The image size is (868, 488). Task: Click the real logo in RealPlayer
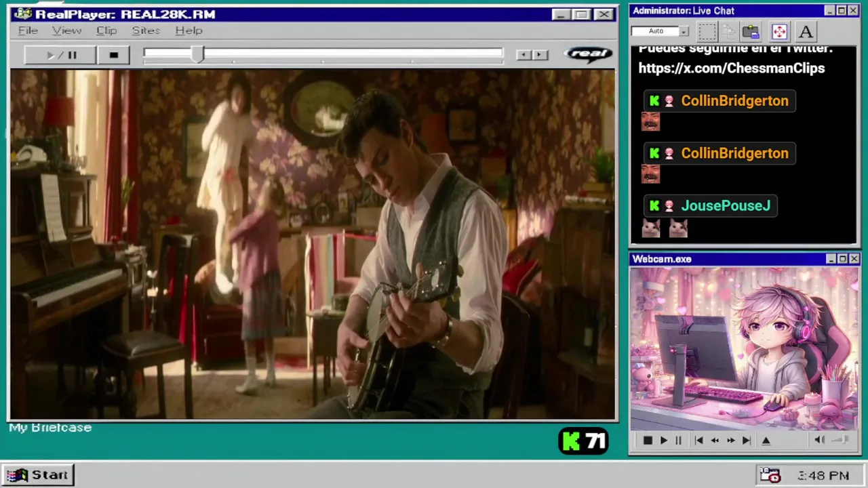(x=587, y=54)
